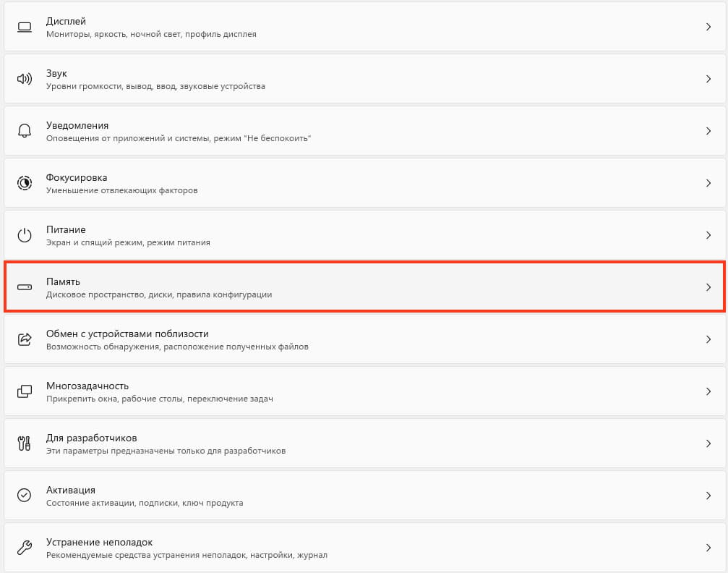This screenshot has width=728, height=573.
Task: Expand the Память row chevron
Action: coord(708,287)
